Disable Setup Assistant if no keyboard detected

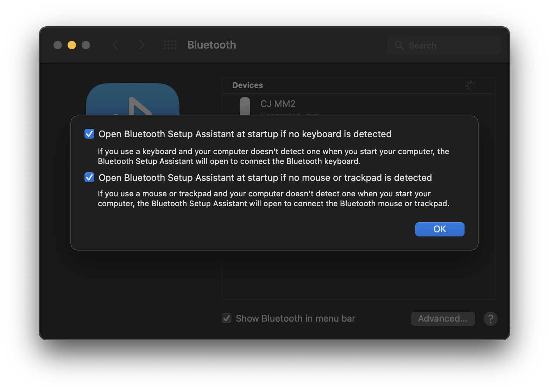coord(89,134)
